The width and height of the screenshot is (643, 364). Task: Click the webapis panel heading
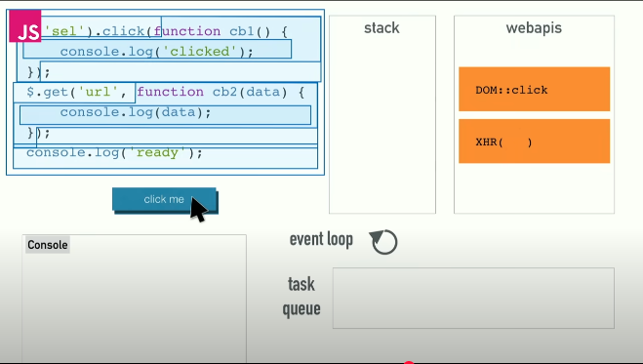(534, 28)
